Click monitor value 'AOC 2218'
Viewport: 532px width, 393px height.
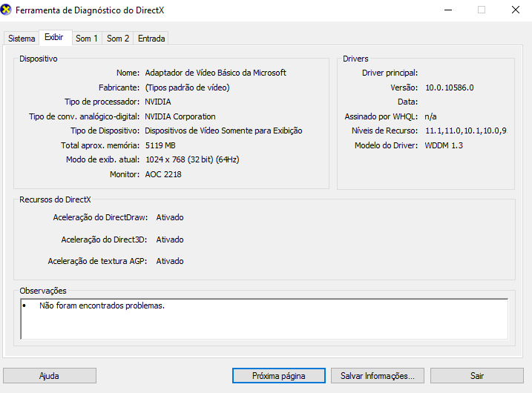tap(163, 174)
